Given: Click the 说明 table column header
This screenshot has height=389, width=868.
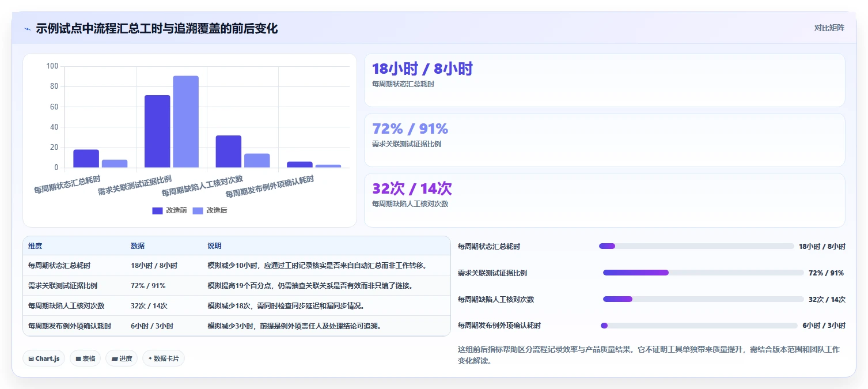Looking at the screenshot, I should pos(215,246).
